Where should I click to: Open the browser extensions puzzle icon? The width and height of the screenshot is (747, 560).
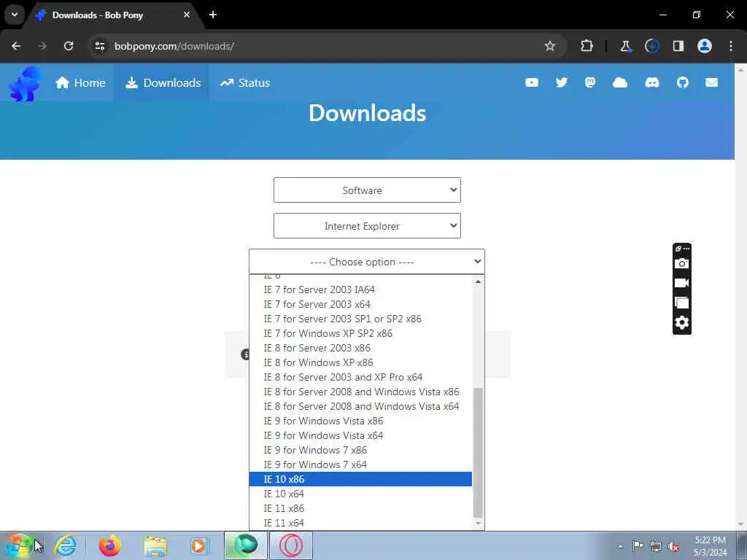point(587,46)
